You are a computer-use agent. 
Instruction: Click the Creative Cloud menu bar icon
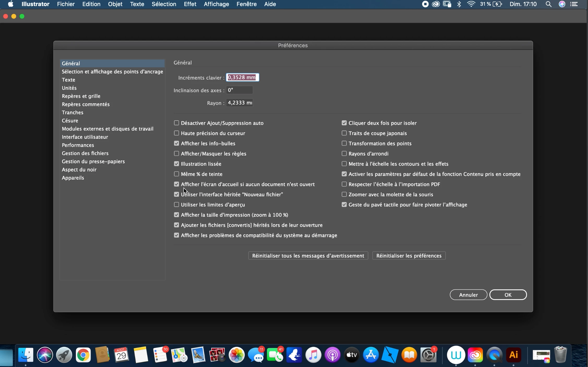[x=436, y=4]
